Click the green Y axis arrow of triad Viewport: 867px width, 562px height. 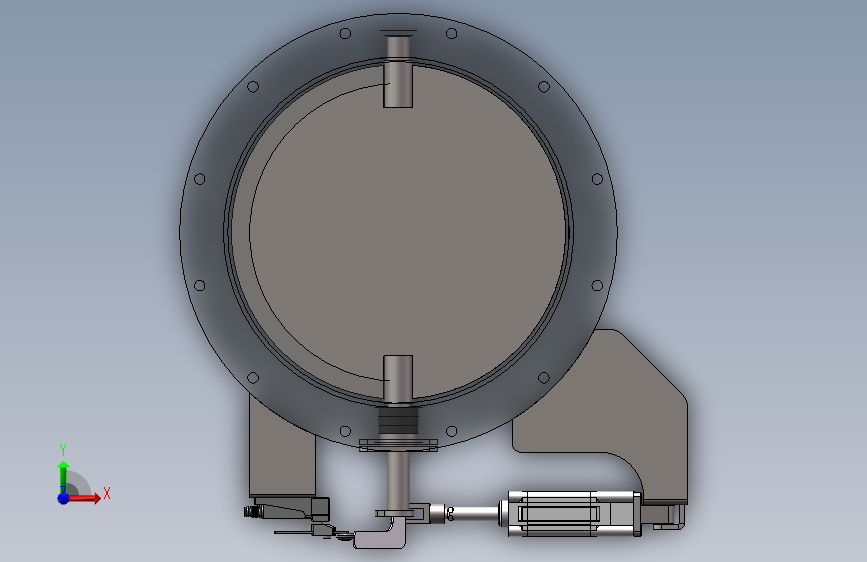click(63, 477)
